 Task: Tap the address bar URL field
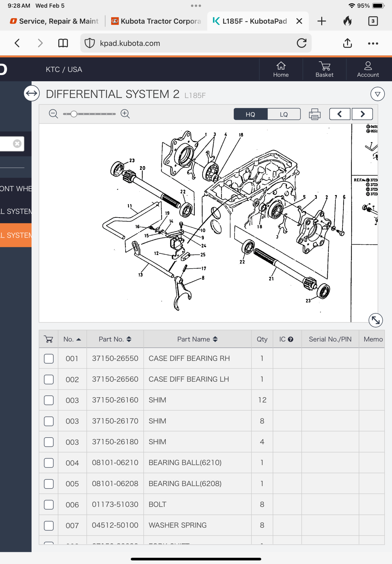point(196,43)
